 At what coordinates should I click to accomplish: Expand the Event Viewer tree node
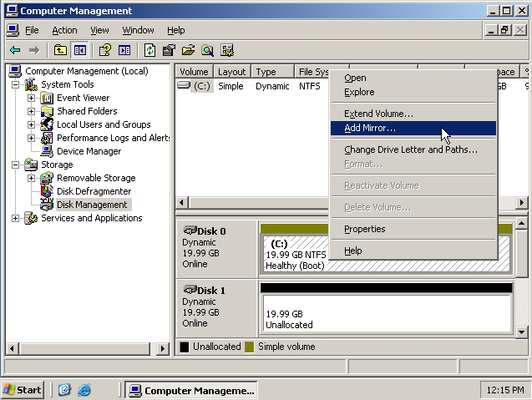tap(31, 98)
